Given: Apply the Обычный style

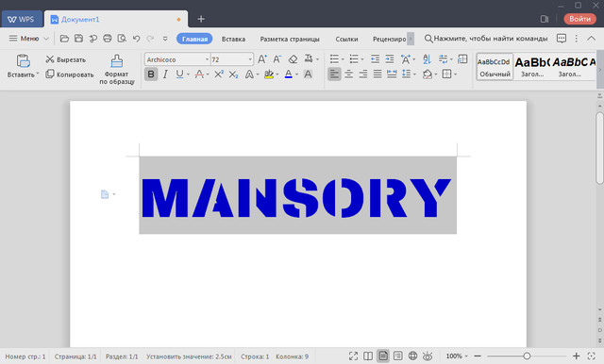Looking at the screenshot, I should (x=495, y=67).
